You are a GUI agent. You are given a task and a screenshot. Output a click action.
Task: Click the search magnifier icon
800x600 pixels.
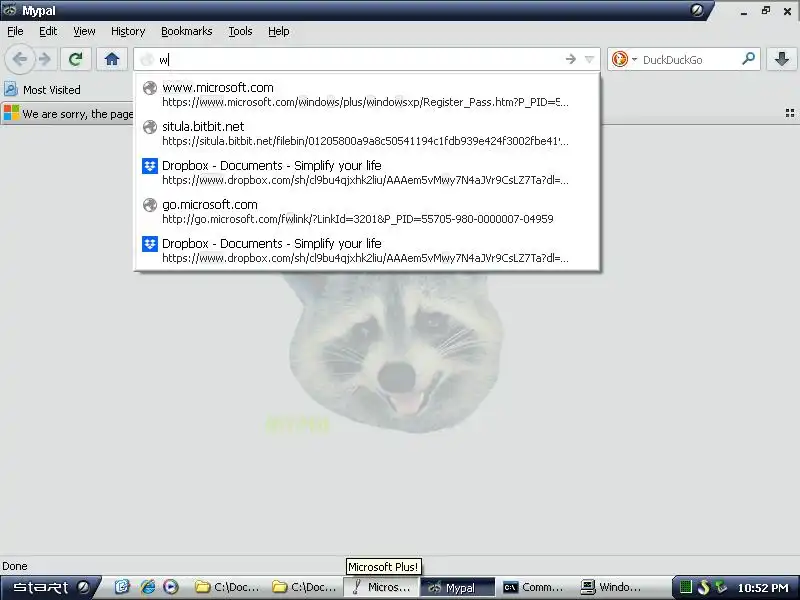(748, 59)
